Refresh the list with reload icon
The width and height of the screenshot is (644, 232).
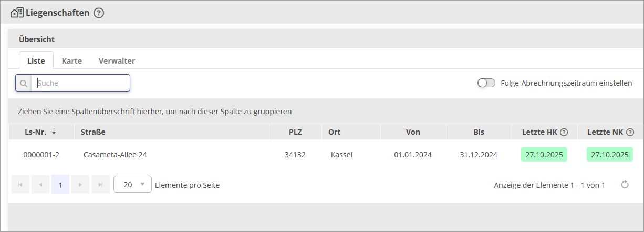[x=625, y=185]
